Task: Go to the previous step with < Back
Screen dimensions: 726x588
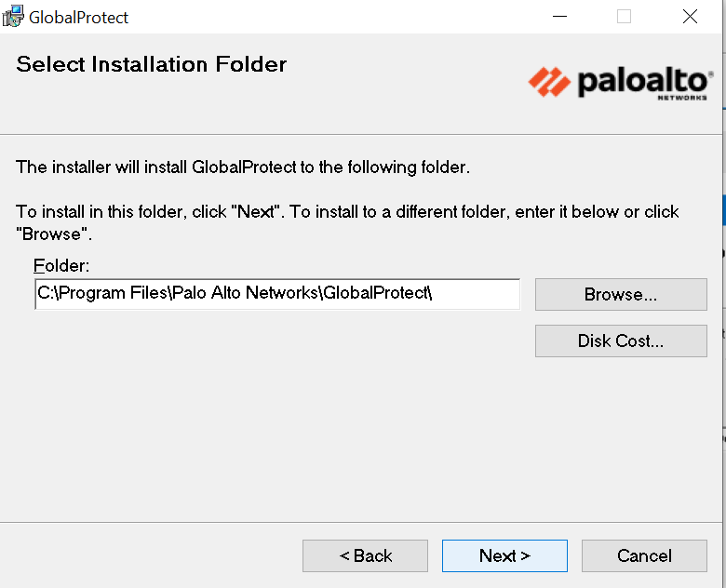Action: tap(365, 555)
